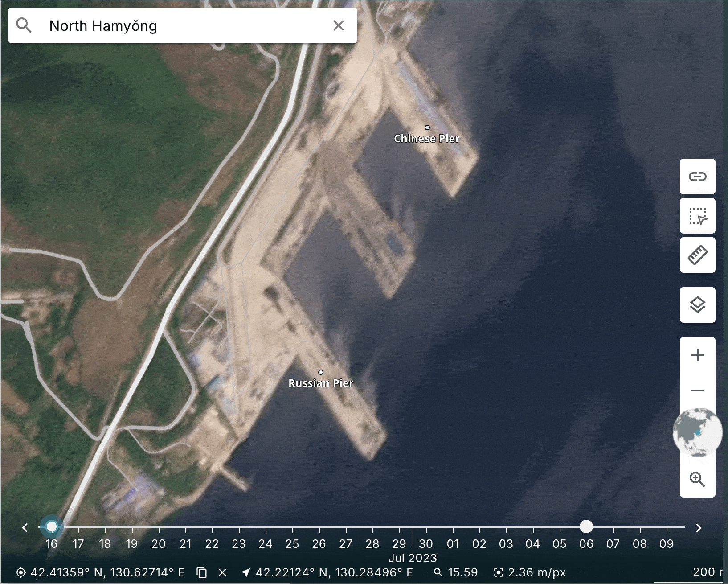Image resolution: width=728 pixels, height=584 pixels.
Task: Jump the timeline to date 18
Action: click(105, 543)
